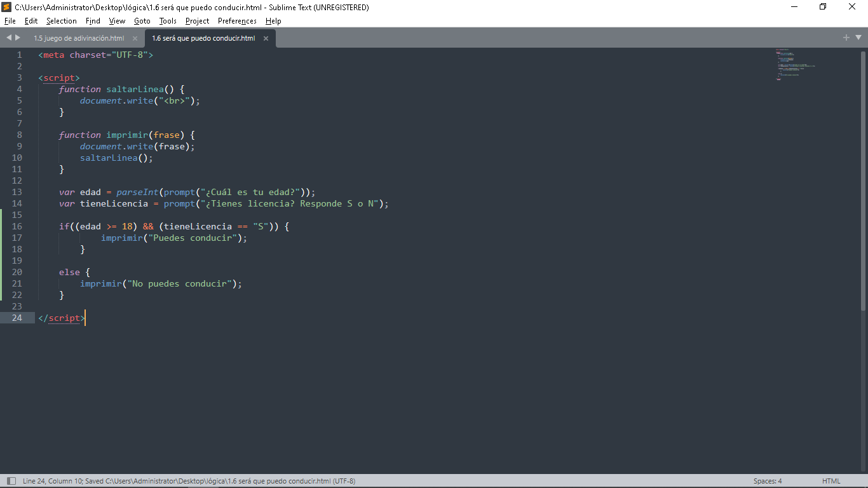
Task: Click the imprimir function definition on line 8
Action: [127, 135]
